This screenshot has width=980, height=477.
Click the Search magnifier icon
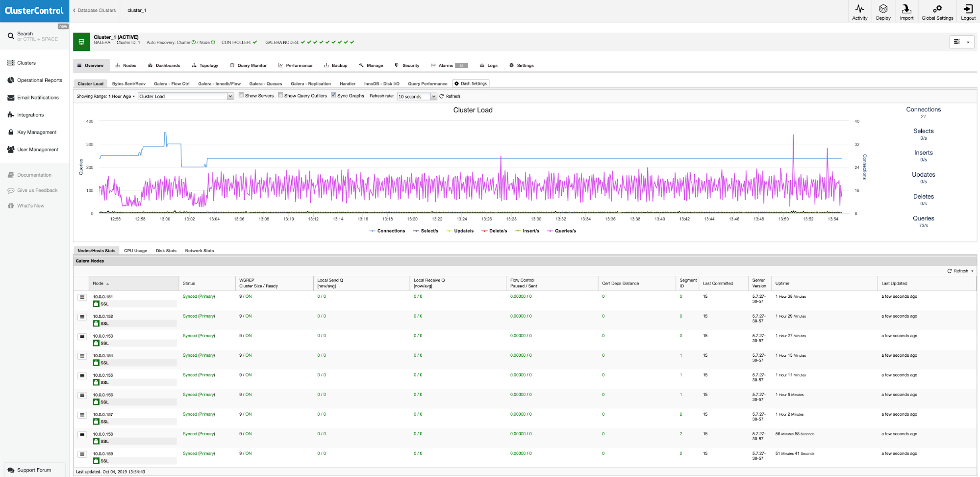click(x=10, y=36)
